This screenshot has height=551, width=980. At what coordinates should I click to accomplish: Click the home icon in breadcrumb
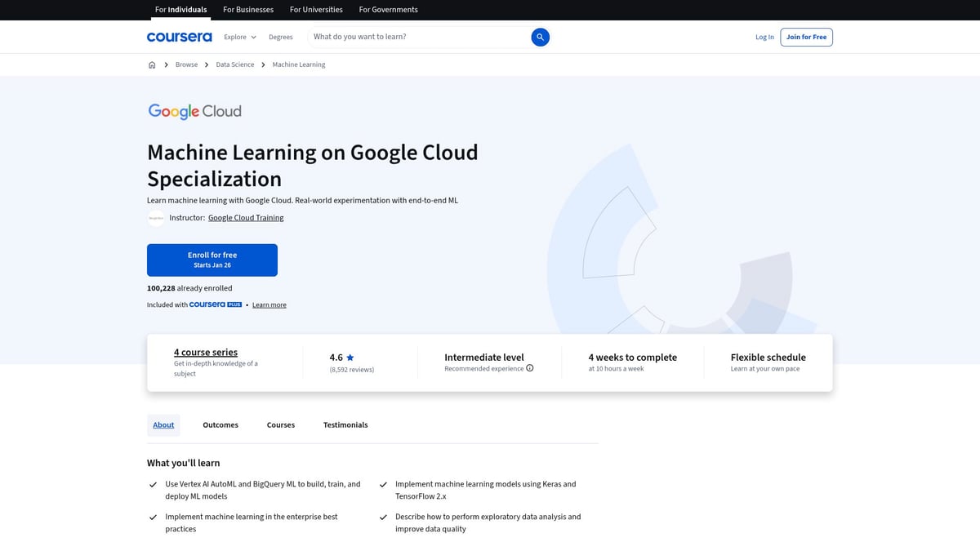coord(152,64)
